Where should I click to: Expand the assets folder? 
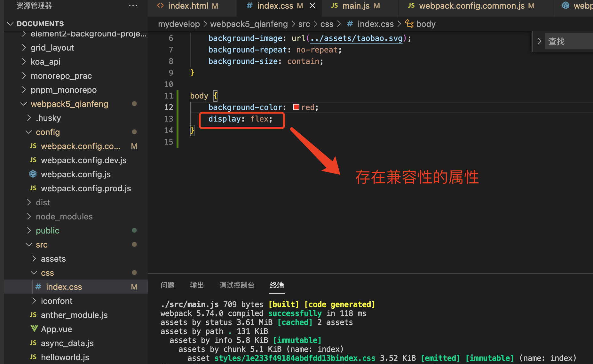tap(53, 259)
